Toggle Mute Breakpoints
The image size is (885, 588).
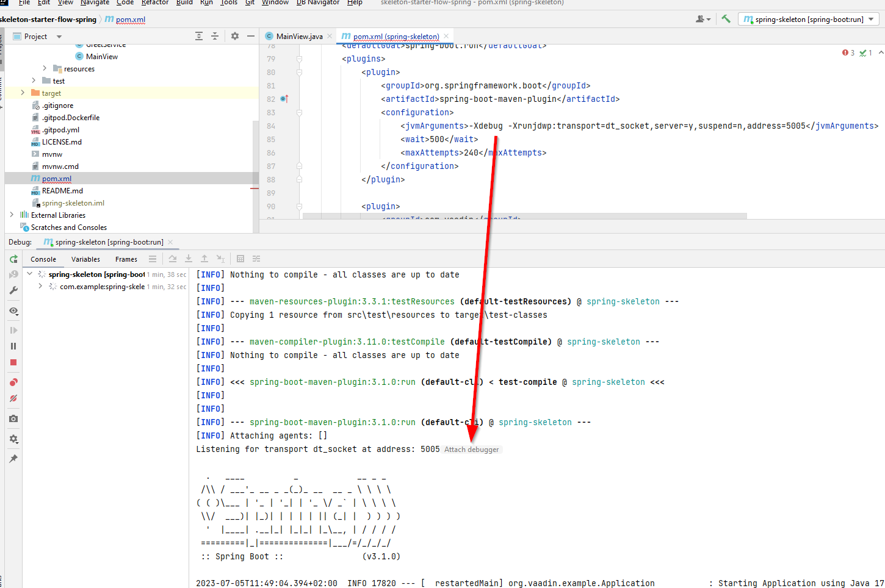pos(13,398)
